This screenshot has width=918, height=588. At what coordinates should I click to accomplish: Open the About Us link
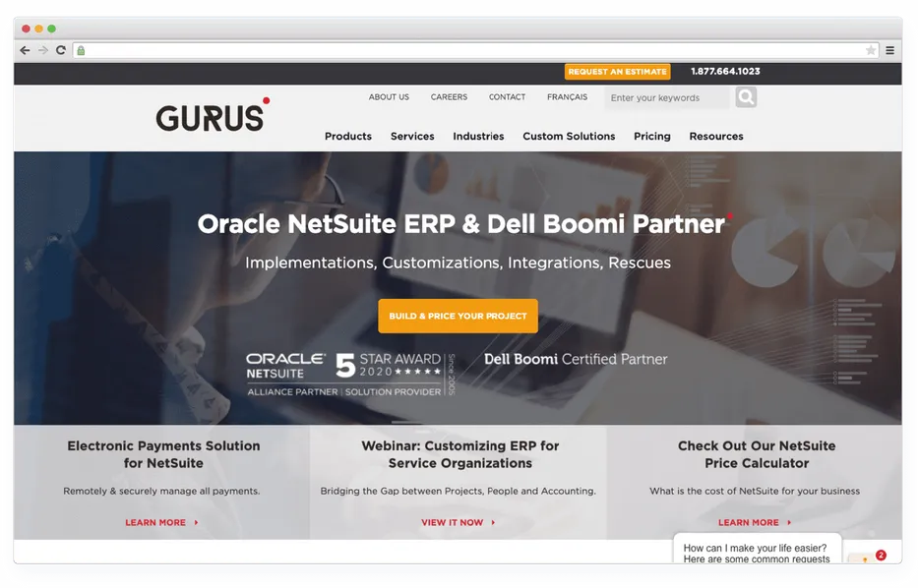tap(389, 97)
